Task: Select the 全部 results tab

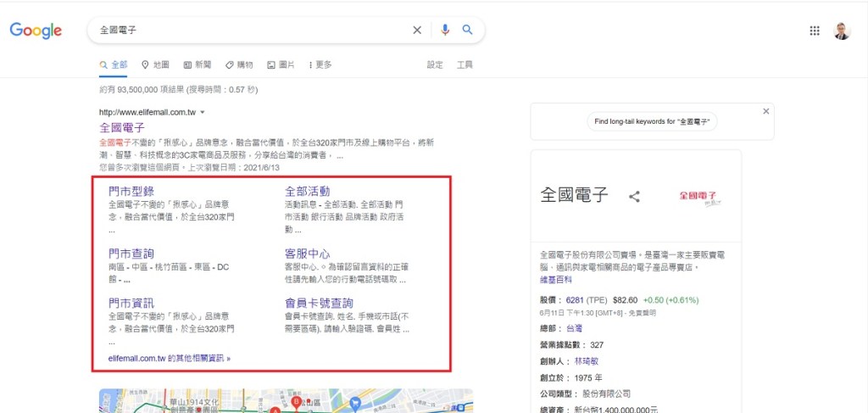Action: (x=114, y=64)
